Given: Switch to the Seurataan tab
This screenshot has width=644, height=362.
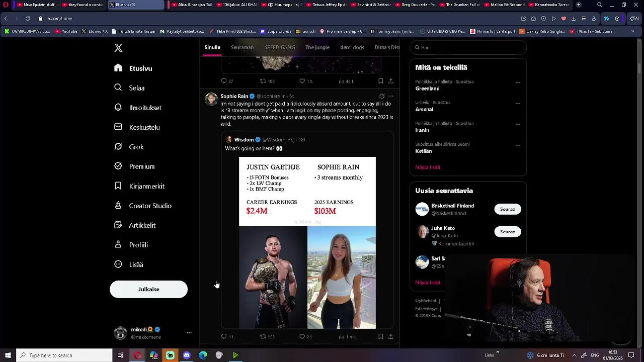Looking at the screenshot, I should pos(242,47).
